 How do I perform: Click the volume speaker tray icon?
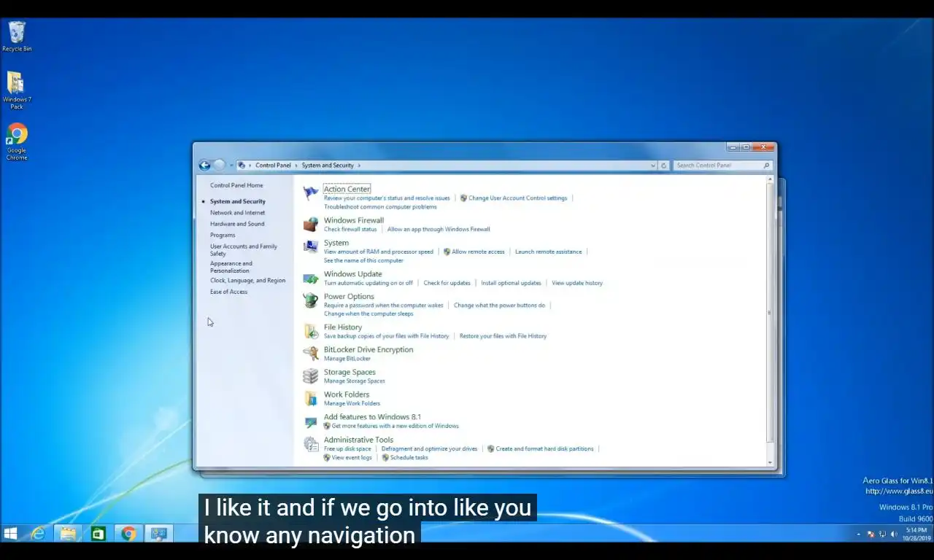pyautogui.click(x=894, y=534)
